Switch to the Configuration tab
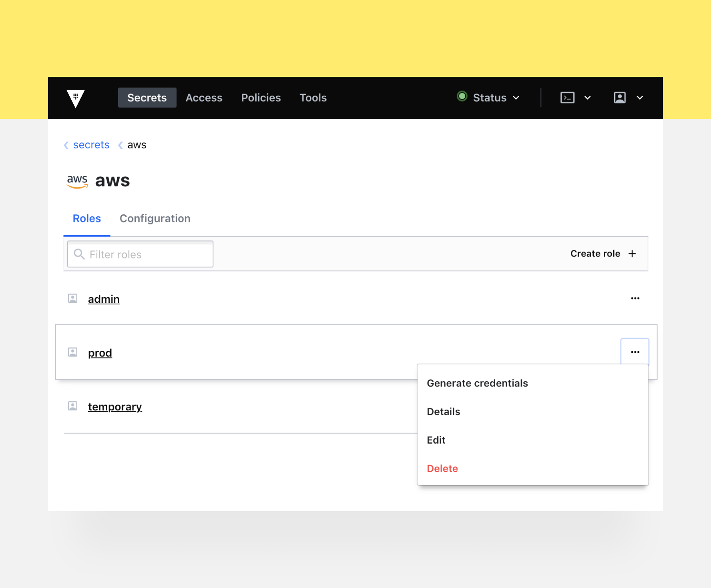 (x=155, y=218)
